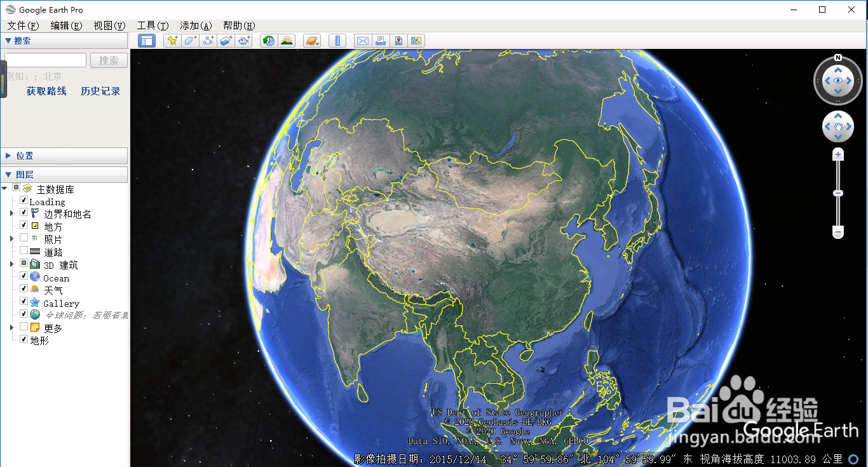Uncheck the 地方 layer checkbox
The width and height of the screenshot is (868, 467).
pos(24,225)
